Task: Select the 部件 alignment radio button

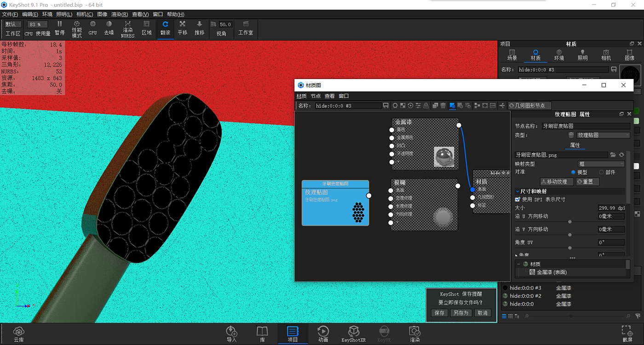Action: pyautogui.click(x=601, y=172)
